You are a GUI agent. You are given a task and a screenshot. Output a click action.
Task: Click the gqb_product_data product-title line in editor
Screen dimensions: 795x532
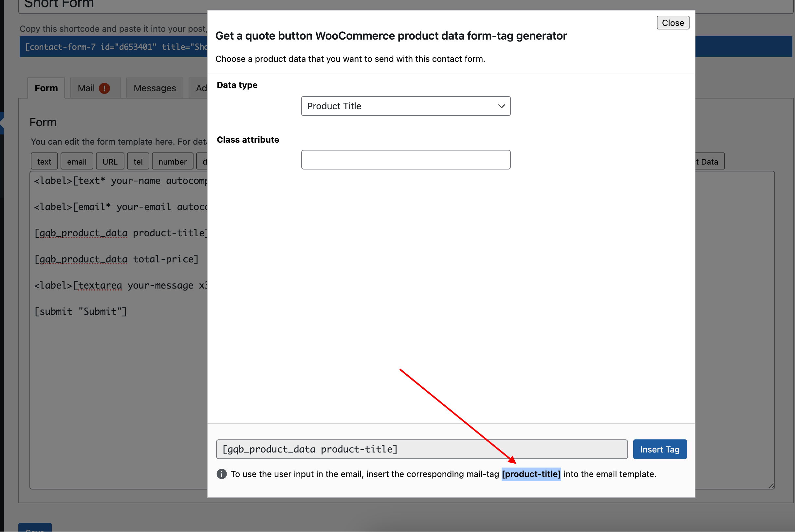click(120, 233)
